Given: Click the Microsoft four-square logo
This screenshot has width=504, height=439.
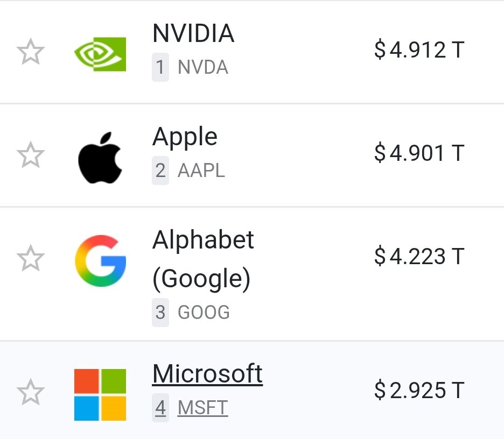Looking at the screenshot, I should coord(100,395).
